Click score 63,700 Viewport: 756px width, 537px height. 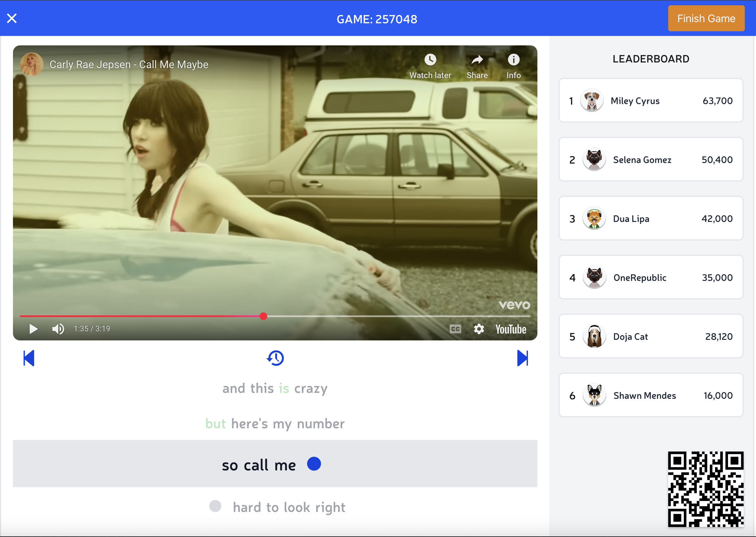point(718,101)
